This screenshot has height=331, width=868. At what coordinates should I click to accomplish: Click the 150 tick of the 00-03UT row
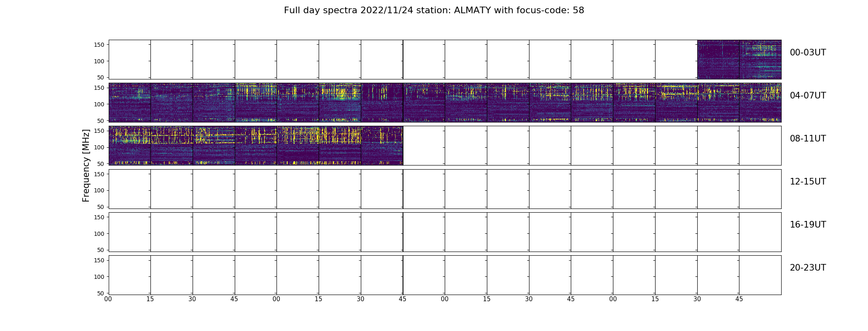[x=99, y=45]
